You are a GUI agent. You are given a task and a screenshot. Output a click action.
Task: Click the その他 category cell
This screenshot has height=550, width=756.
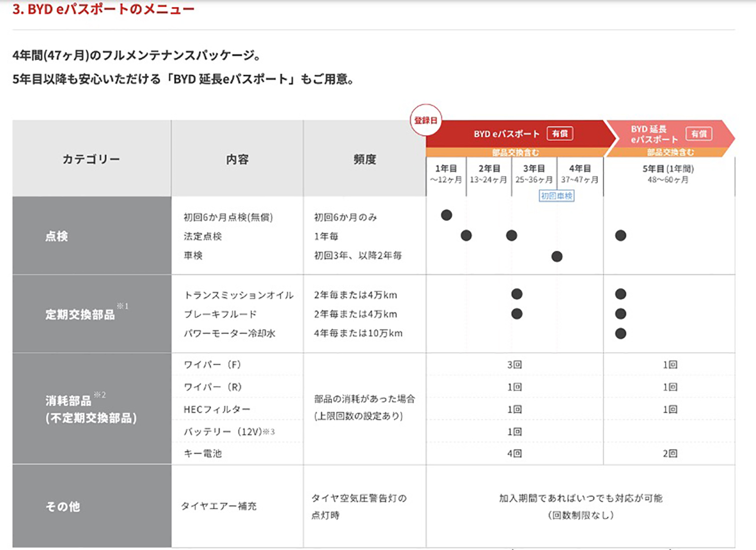pos(91,506)
